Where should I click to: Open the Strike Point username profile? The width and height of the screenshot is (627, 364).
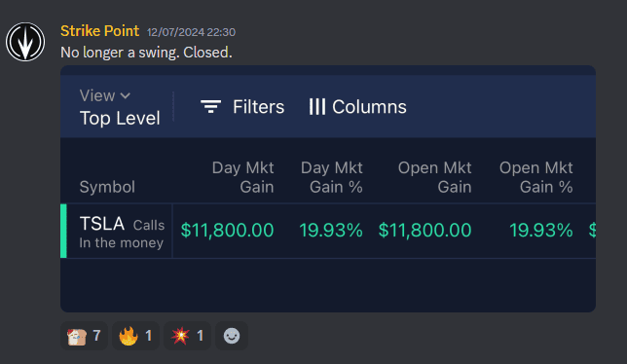click(100, 31)
